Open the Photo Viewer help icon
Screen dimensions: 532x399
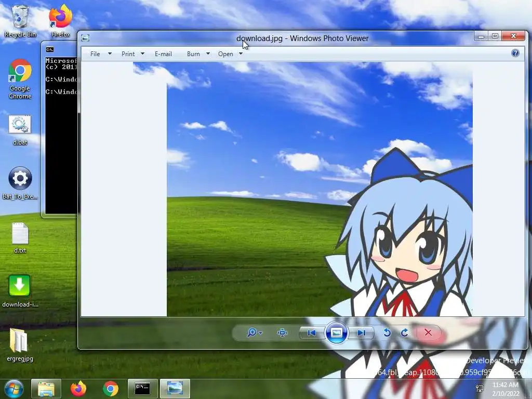pos(515,54)
